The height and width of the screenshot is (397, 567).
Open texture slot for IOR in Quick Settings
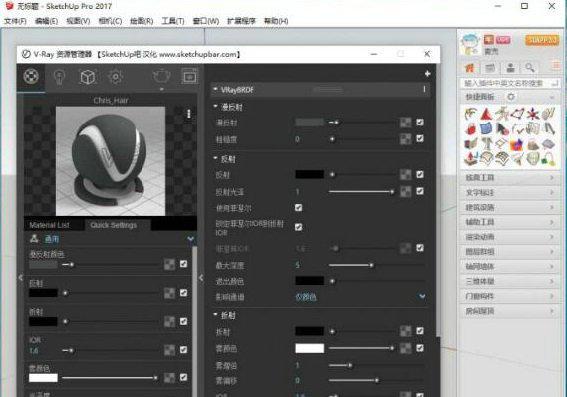pos(169,350)
